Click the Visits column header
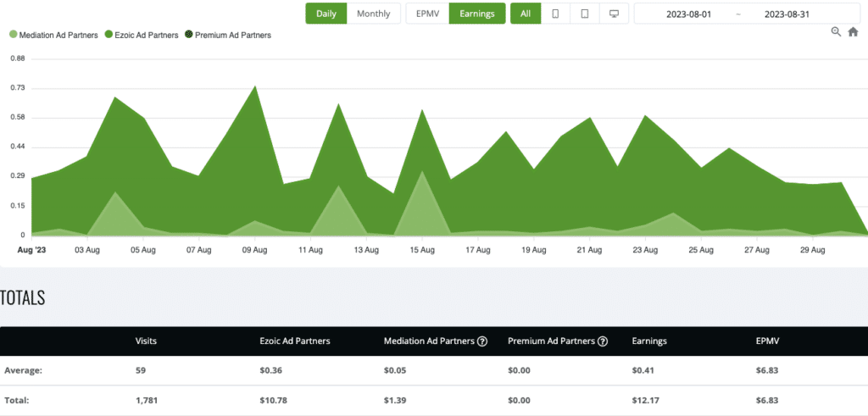This screenshot has width=868, height=416. (146, 341)
